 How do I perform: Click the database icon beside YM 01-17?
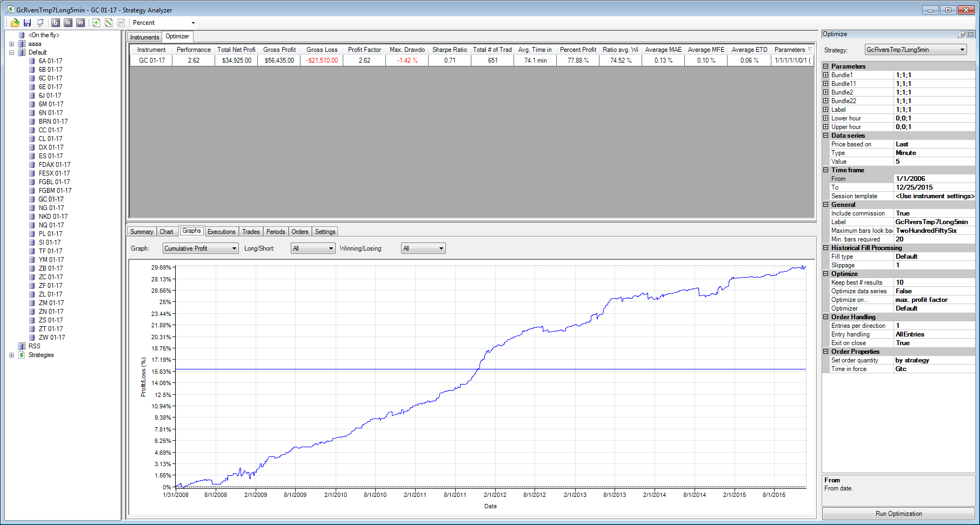point(32,260)
